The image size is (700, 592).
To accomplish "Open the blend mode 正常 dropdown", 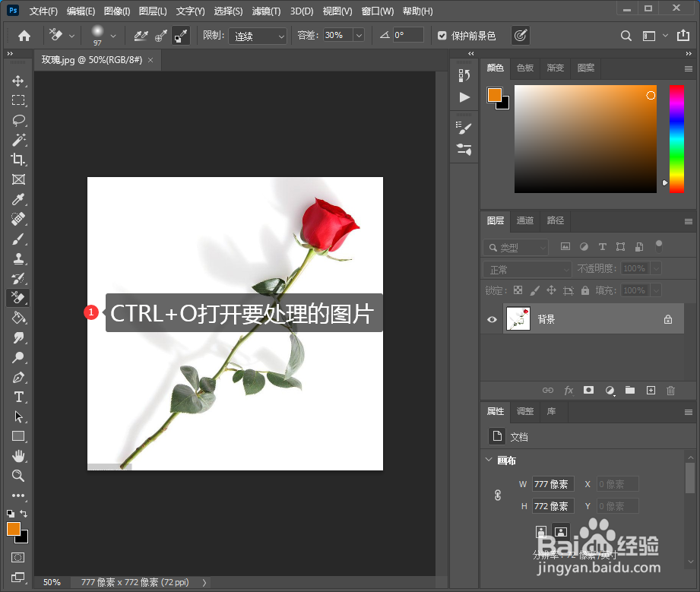I will pyautogui.click(x=527, y=269).
